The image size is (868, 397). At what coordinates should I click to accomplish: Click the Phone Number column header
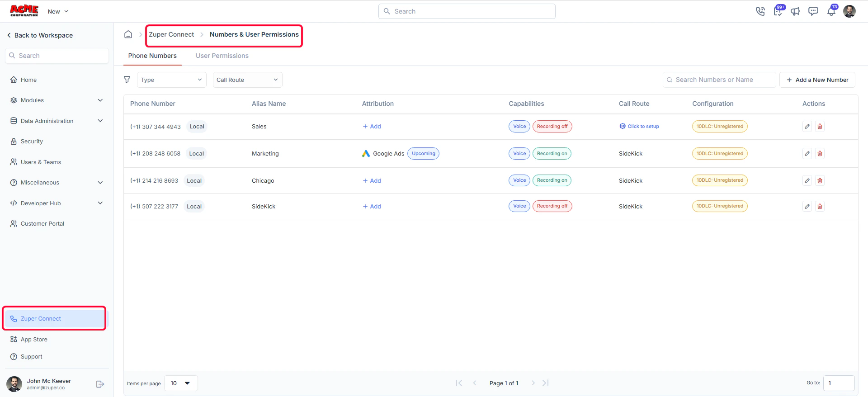(153, 104)
